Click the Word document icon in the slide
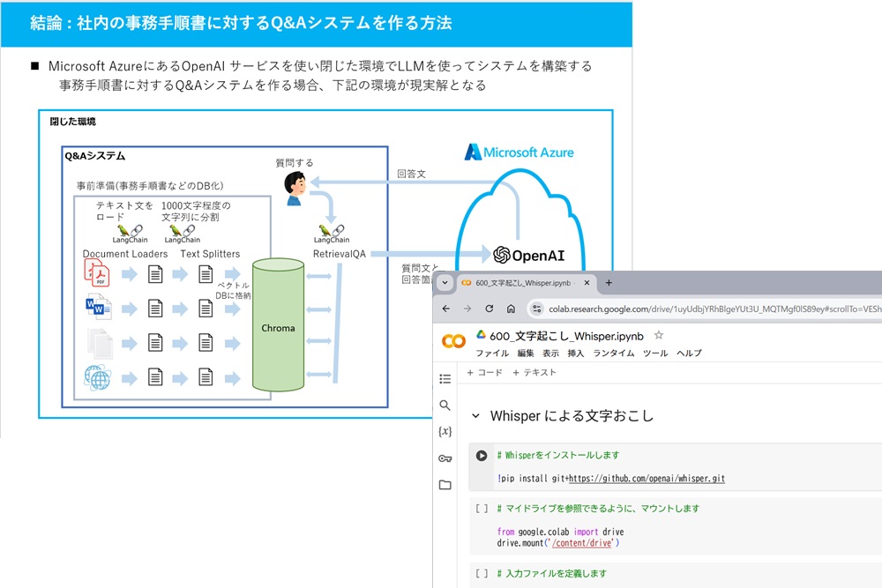This screenshot has width=882, height=588. pyautogui.click(x=99, y=308)
